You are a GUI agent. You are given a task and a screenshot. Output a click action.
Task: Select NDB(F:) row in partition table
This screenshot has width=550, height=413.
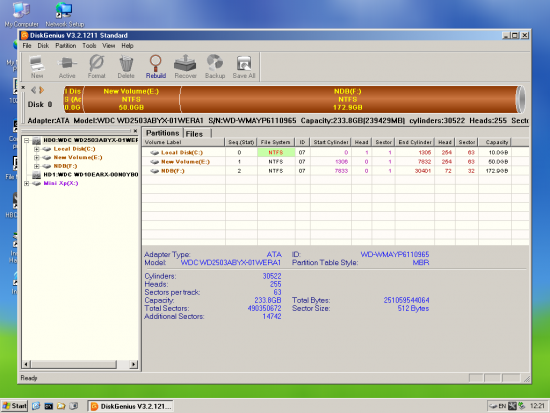pos(335,171)
